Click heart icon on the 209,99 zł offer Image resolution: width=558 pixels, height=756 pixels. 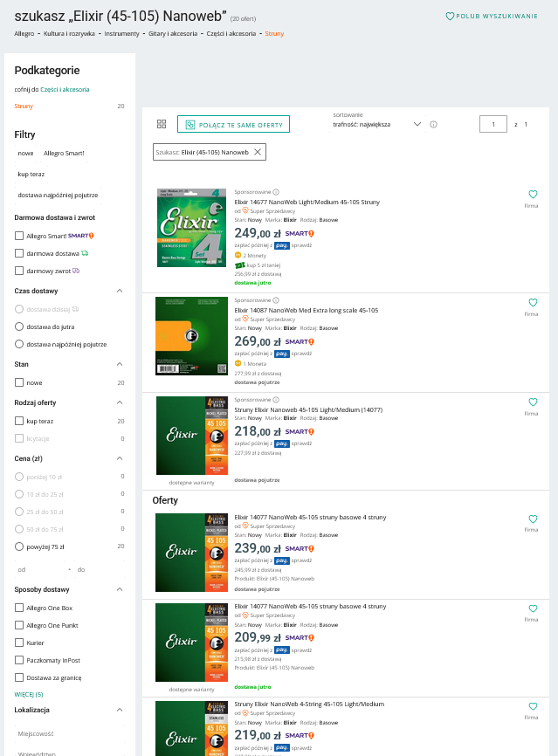tap(533, 608)
